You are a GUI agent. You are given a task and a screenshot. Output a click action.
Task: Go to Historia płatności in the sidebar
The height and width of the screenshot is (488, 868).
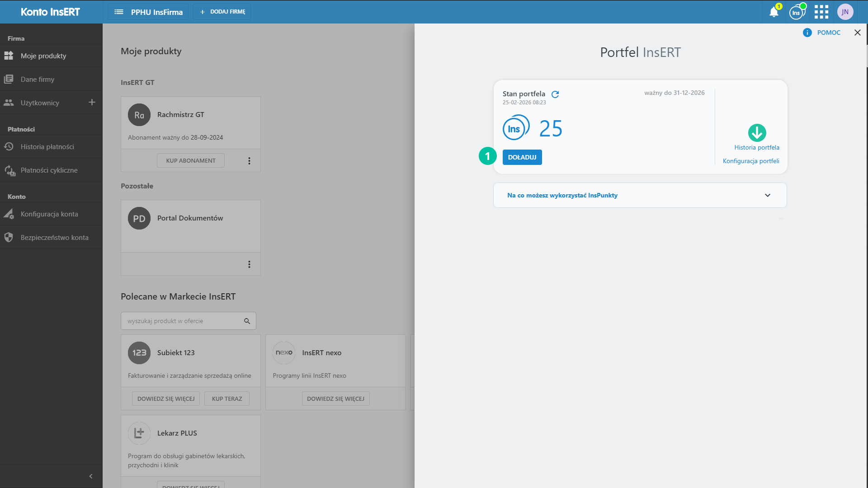coord(47,147)
